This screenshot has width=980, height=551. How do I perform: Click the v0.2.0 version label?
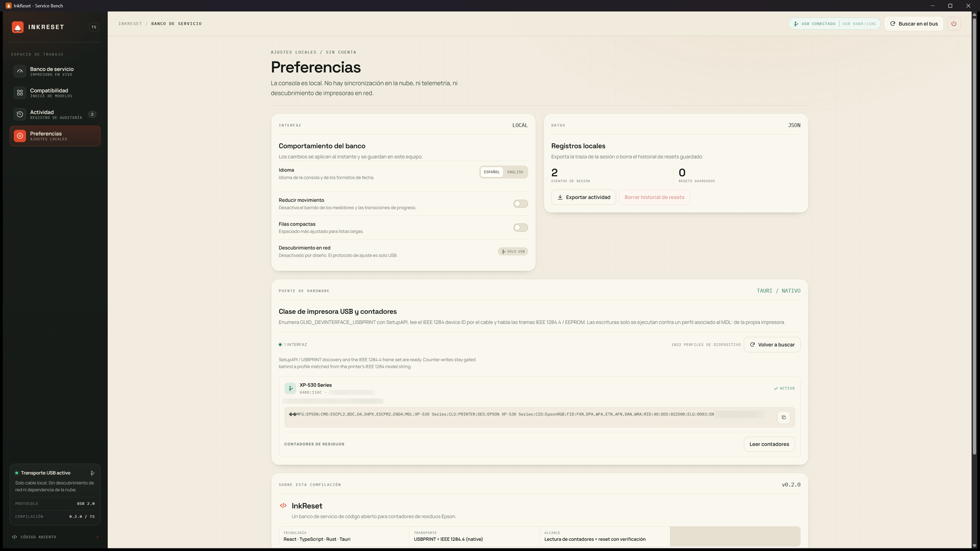click(x=791, y=485)
